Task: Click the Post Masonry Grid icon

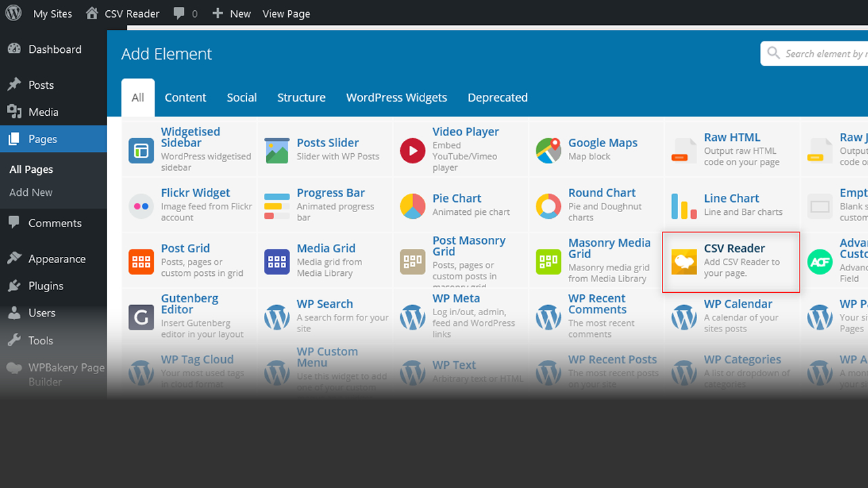Action: click(x=412, y=262)
